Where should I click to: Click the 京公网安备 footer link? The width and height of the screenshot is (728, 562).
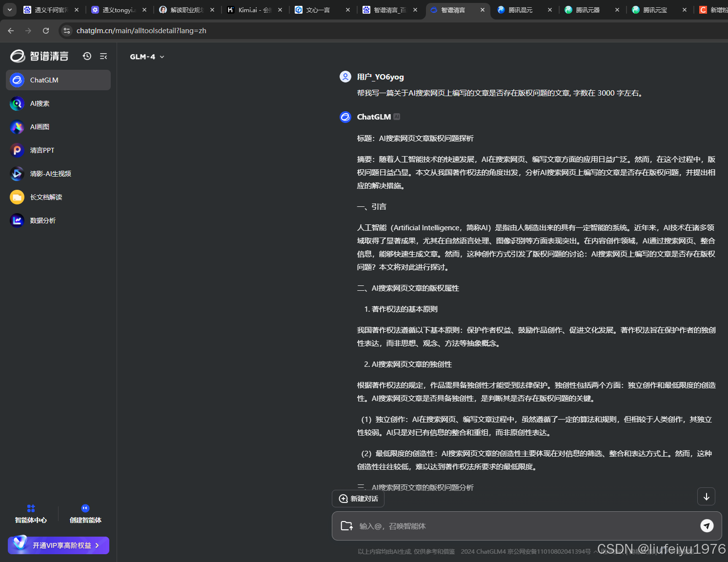(x=549, y=551)
